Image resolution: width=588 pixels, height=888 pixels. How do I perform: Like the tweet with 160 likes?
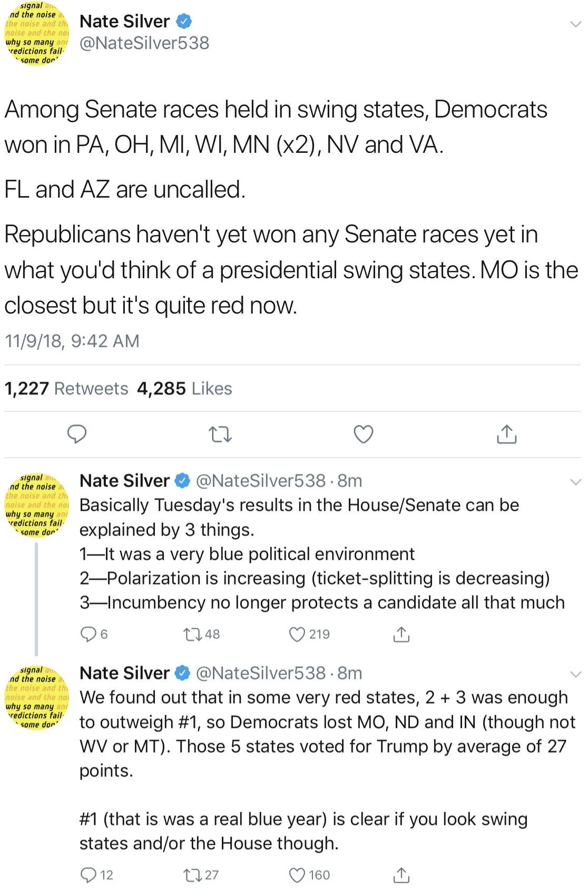point(297,875)
